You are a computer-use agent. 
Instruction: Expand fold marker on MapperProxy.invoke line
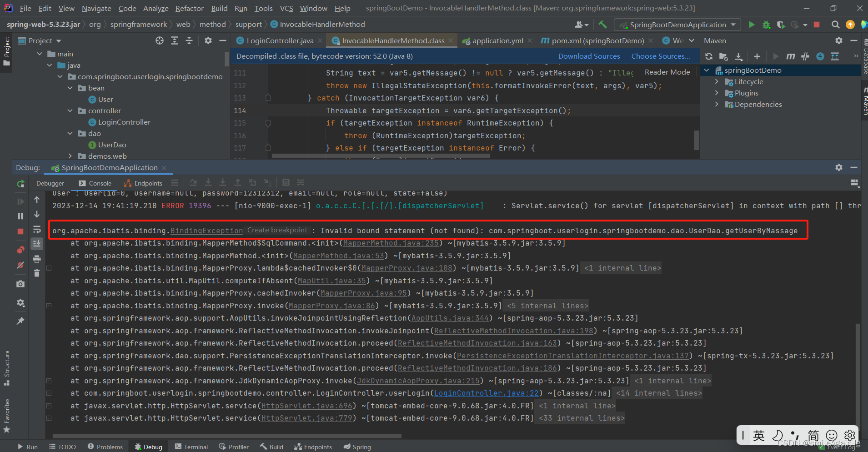(x=49, y=306)
